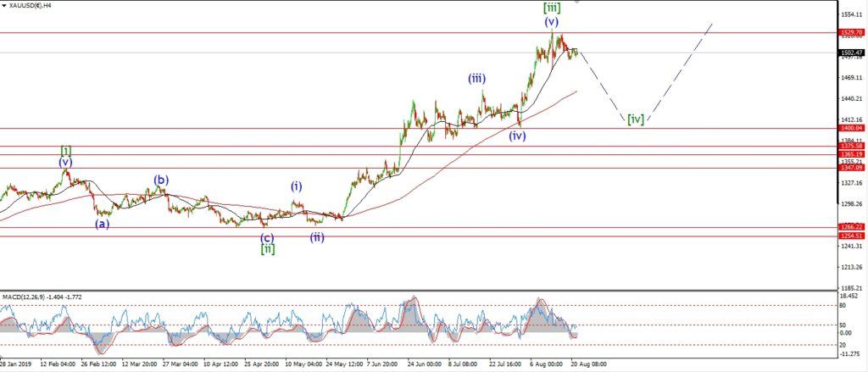Select the green [iv] projected wave label
The image size is (868, 372).
pos(636,119)
